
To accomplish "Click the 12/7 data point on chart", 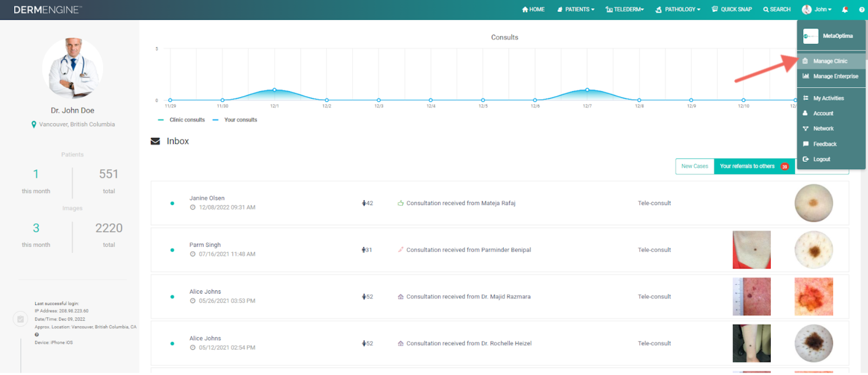I will [587, 90].
